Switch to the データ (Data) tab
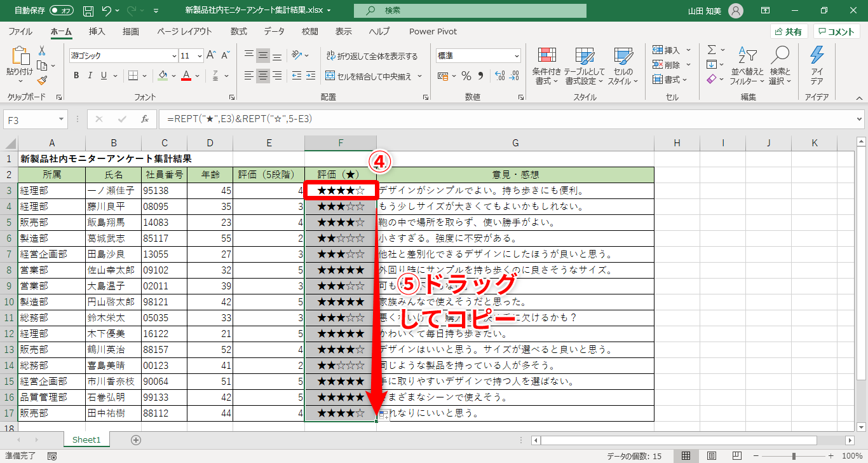Image resolution: width=868 pixels, height=463 pixels. coord(275,31)
